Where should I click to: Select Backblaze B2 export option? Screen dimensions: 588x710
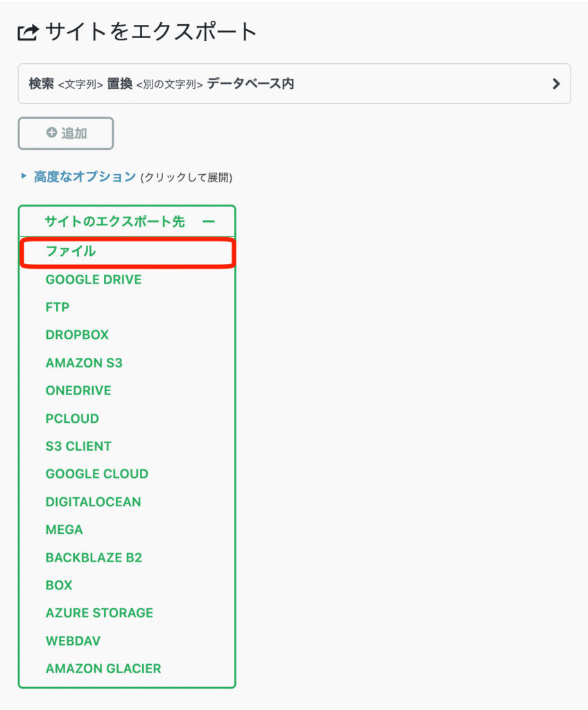(94, 557)
